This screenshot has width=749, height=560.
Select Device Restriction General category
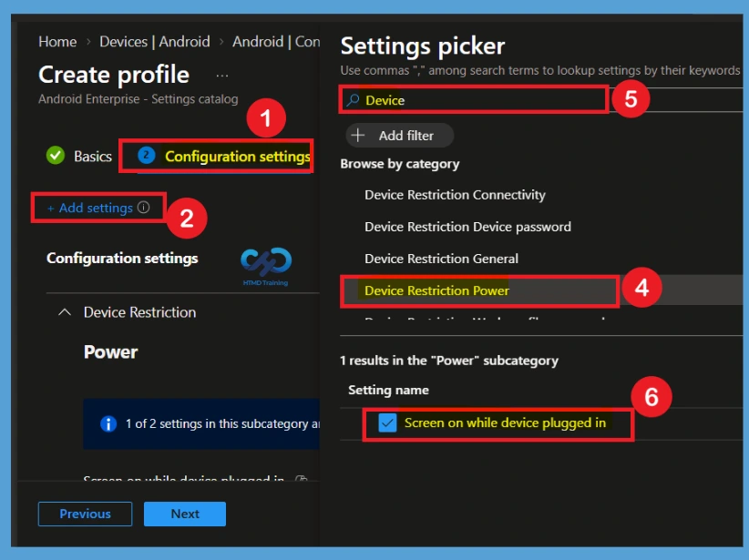441,259
